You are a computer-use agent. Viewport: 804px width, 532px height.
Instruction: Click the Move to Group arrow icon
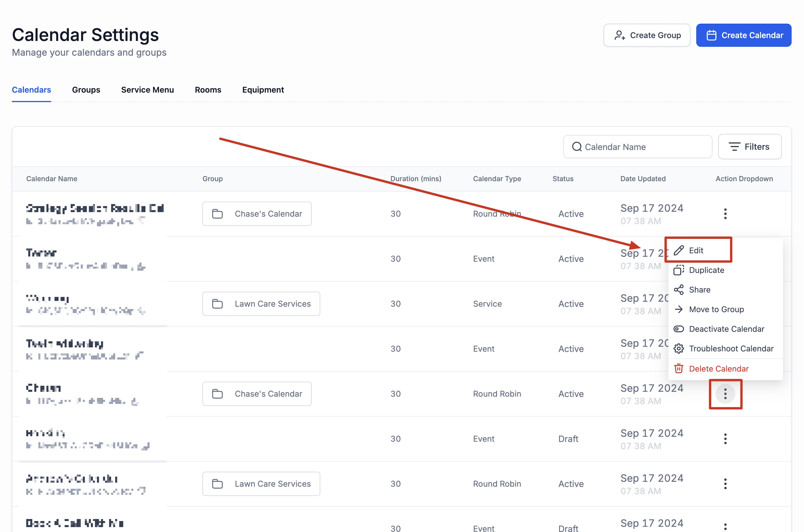pyautogui.click(x=678, y=310)
